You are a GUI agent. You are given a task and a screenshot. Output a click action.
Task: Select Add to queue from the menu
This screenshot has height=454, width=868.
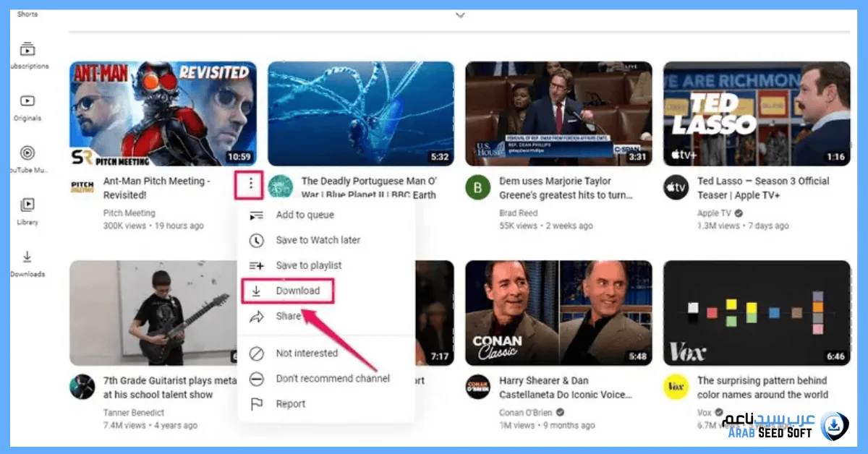click(x=305, y=215)
